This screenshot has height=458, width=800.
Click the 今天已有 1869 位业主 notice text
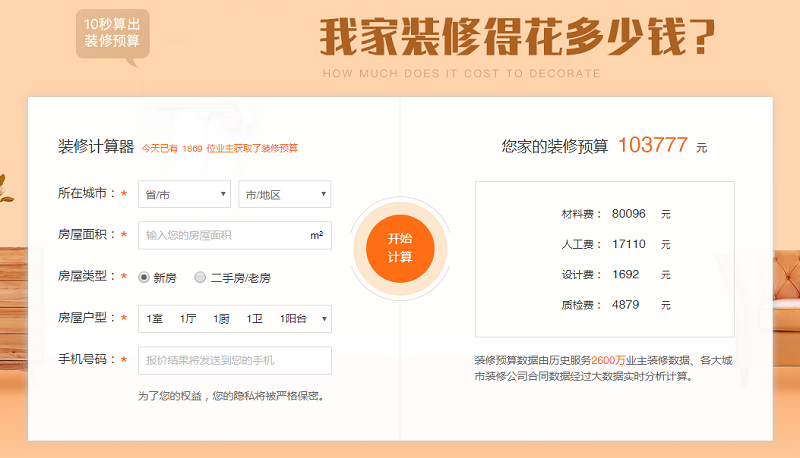(x=219, y=148)
